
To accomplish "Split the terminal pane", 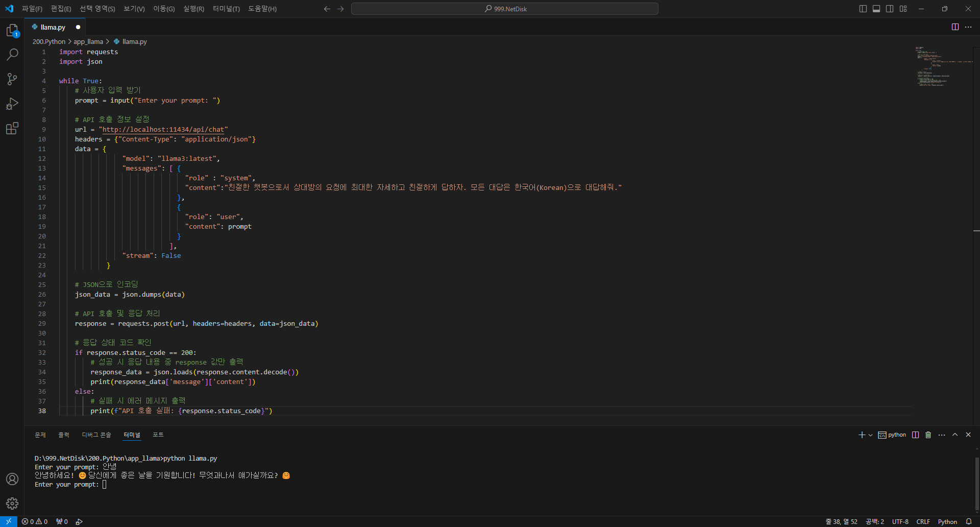I will tap(916, 435).
